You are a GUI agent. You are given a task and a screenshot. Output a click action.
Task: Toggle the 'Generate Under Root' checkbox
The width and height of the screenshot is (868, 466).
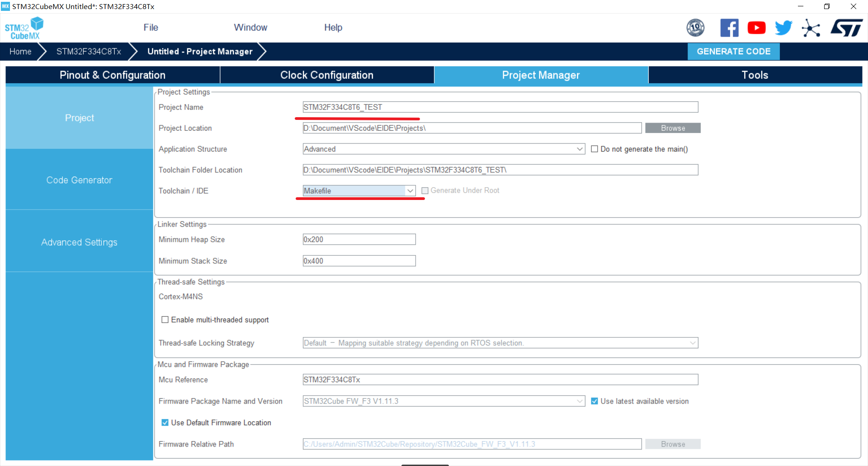(425, 190)
